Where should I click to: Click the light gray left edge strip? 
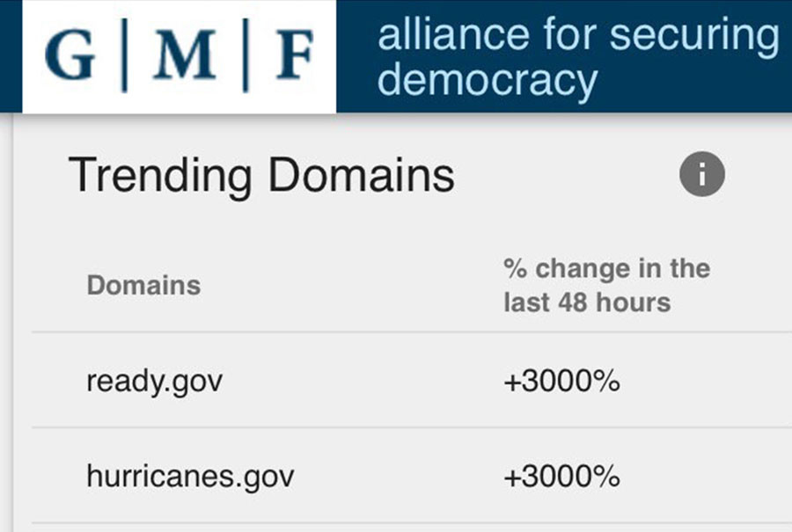click(x=6, y=322)
